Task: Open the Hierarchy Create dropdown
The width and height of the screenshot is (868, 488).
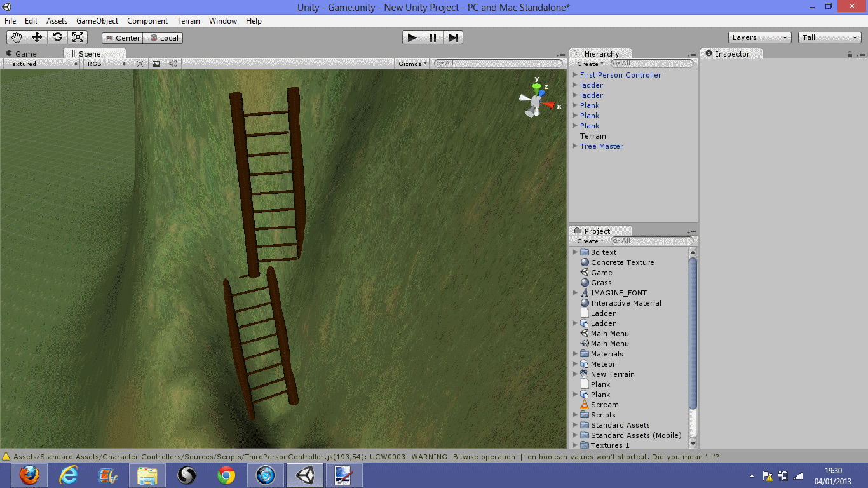Action: click(590, 64)
